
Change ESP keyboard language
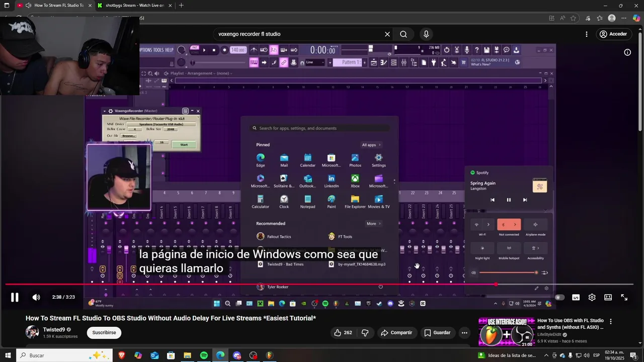tap(596, 355)
